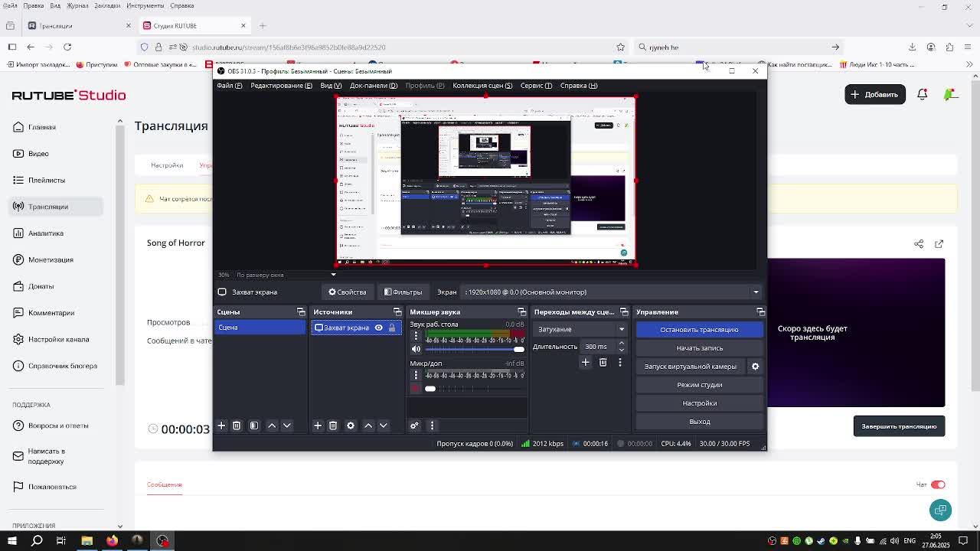Undock the Источники panel

[397, 312]
